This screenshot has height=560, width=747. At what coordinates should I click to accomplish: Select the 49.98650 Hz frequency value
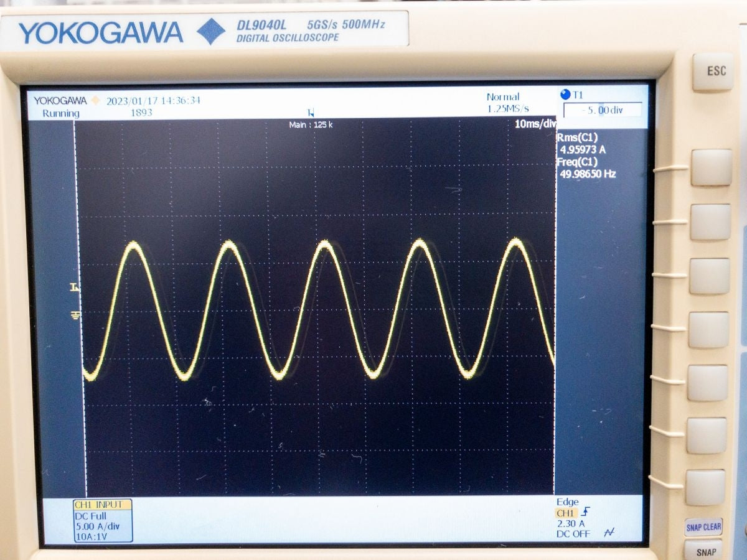[x=588, y=174]
